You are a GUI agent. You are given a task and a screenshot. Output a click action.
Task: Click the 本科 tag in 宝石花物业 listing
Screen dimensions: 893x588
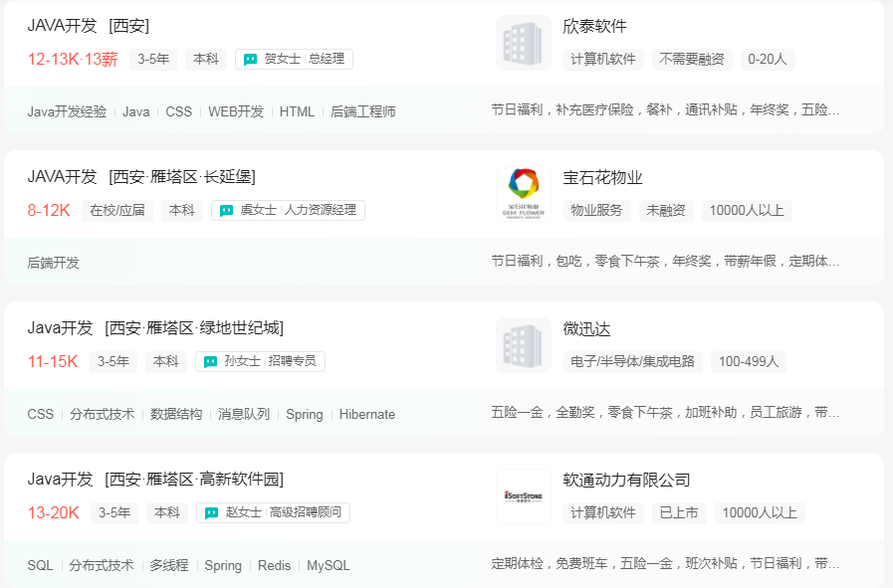click(x=182, y=211)
